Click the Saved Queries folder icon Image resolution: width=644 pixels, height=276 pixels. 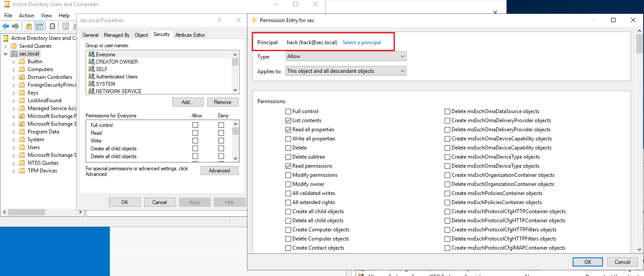point(13,46)
